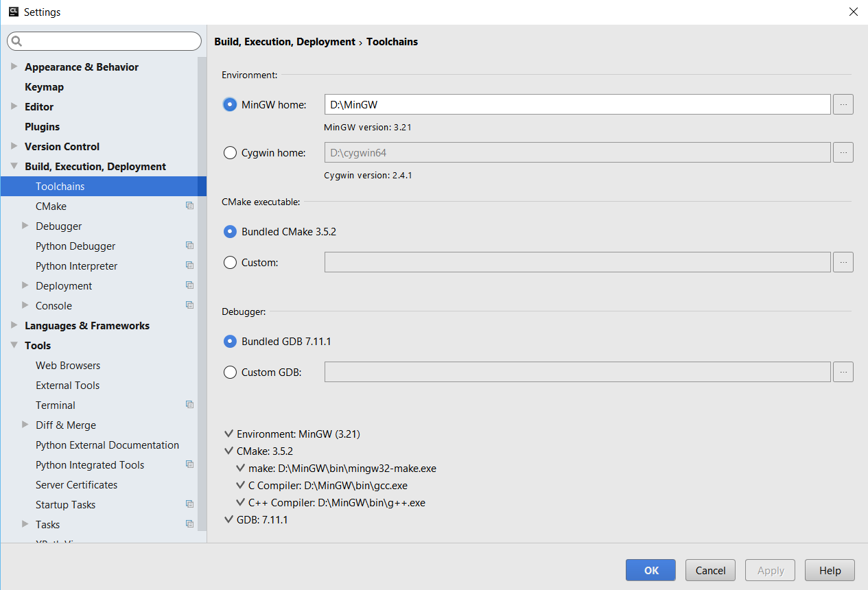This screenshot has height=590, width=868.
Task: Click project-level icon next to Startup Tasks
Action: pyautogui.click(x=189, y=504)
